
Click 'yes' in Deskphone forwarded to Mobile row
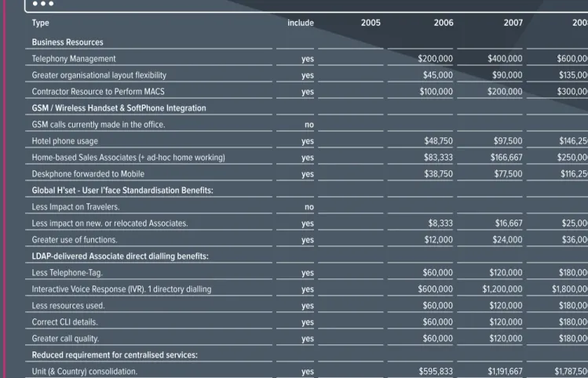[308, 175]
